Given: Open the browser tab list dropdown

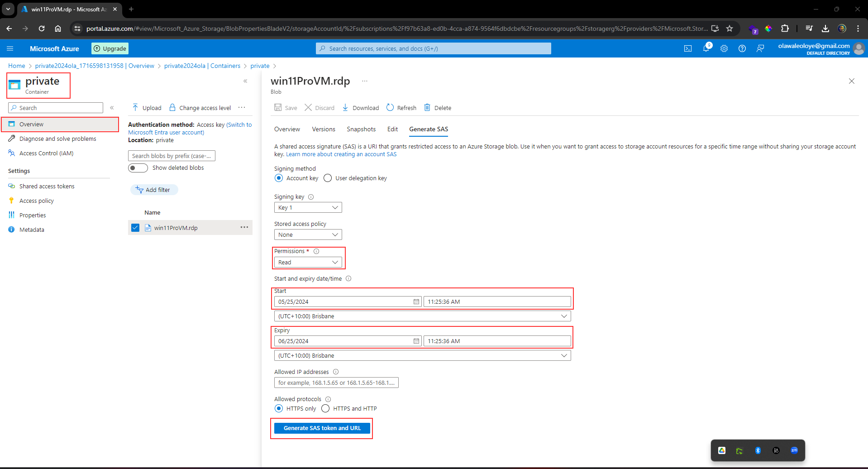Looking at the screenshot, I should click(8, 9).
